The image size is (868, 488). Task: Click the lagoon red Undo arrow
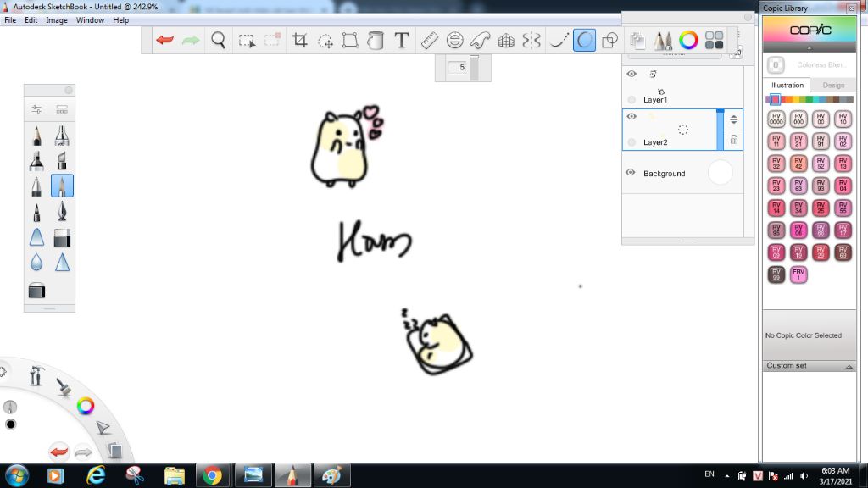pyautogui.click(x=58, y=452)
